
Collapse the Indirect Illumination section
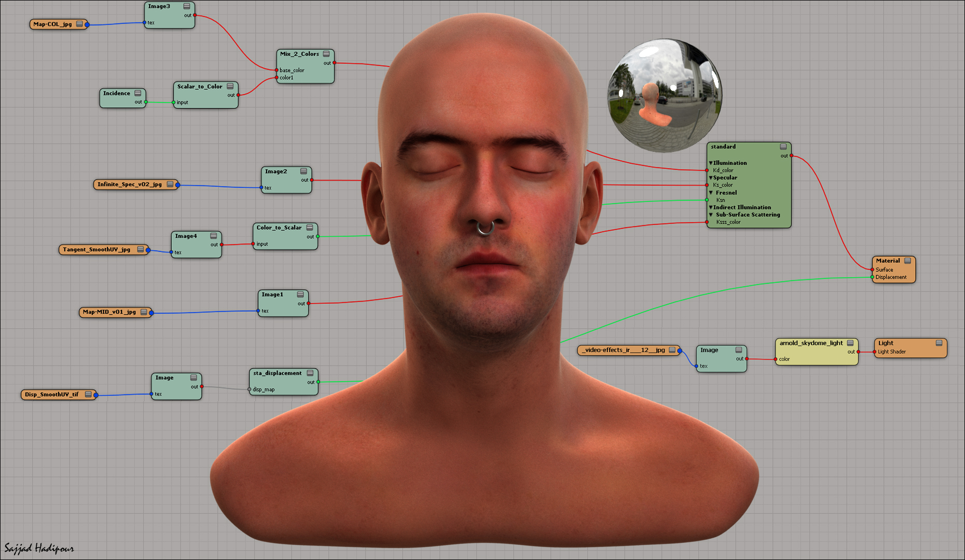(x=711, y=207)
